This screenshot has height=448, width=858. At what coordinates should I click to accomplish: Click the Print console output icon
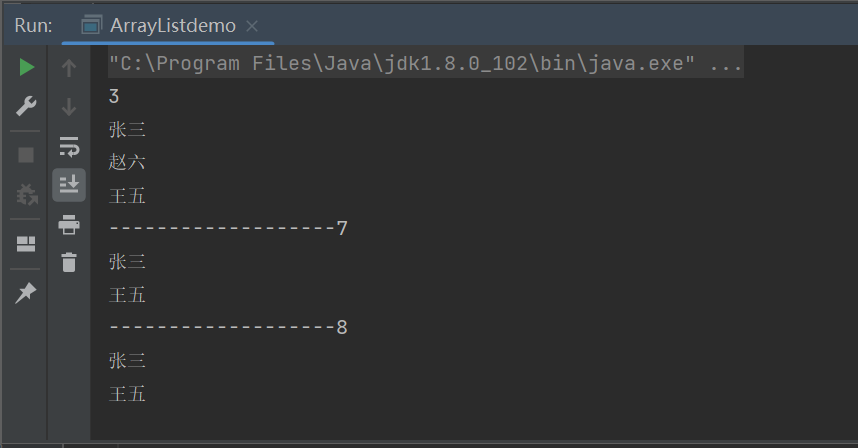pyautogui.click(x=69, y=225)
